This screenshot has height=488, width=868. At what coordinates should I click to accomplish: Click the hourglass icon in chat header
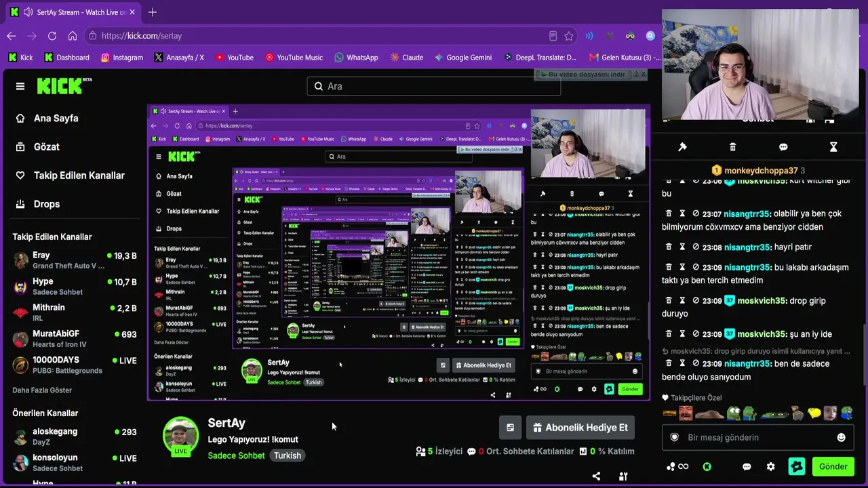click(x=833, y=147)
